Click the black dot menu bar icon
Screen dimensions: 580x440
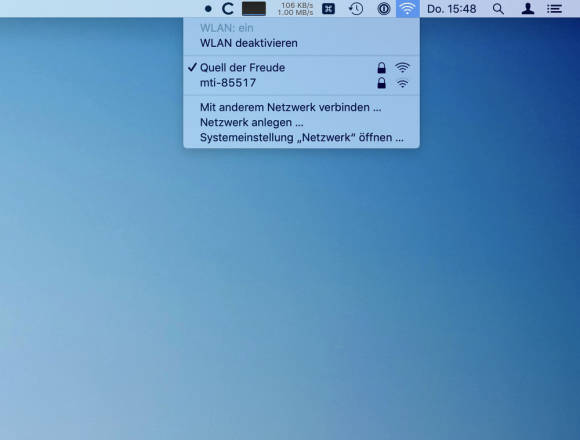click(x=208, y=9)
